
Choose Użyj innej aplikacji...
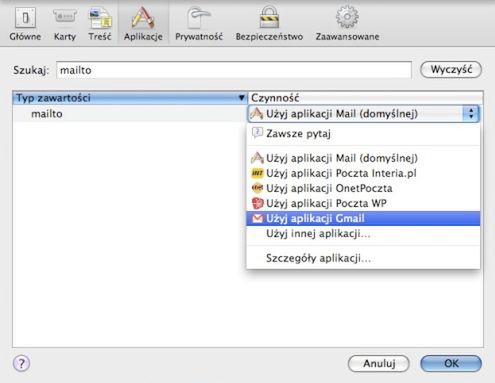click(x=363, y=233)
